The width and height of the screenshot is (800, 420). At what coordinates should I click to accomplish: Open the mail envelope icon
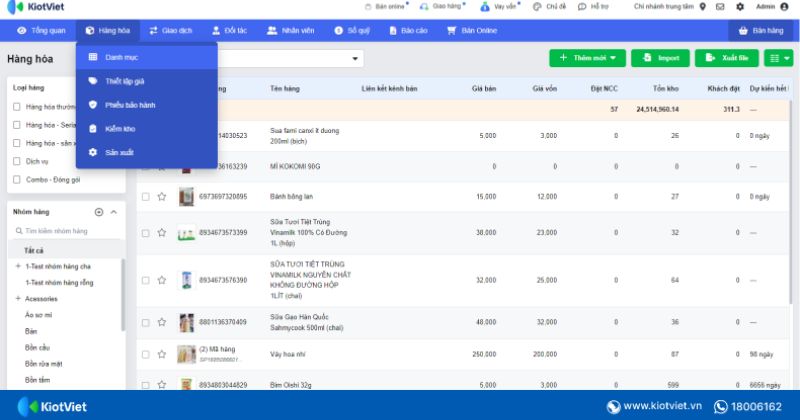(720, 7)
